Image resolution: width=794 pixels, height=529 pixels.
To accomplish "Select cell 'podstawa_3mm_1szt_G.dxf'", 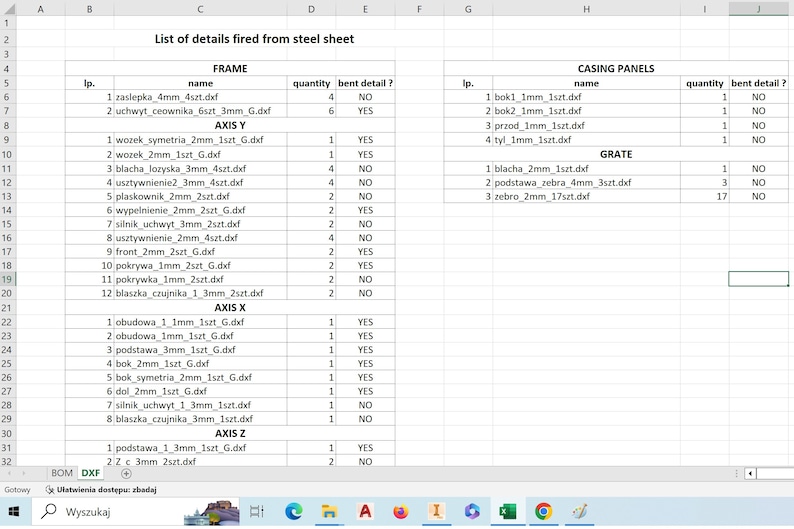I will tap(200, 349).
